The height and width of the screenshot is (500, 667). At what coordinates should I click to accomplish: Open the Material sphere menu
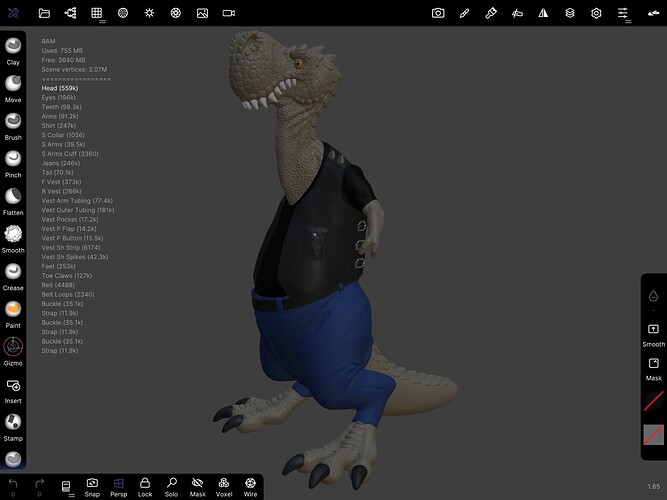[x=123, y=13]
